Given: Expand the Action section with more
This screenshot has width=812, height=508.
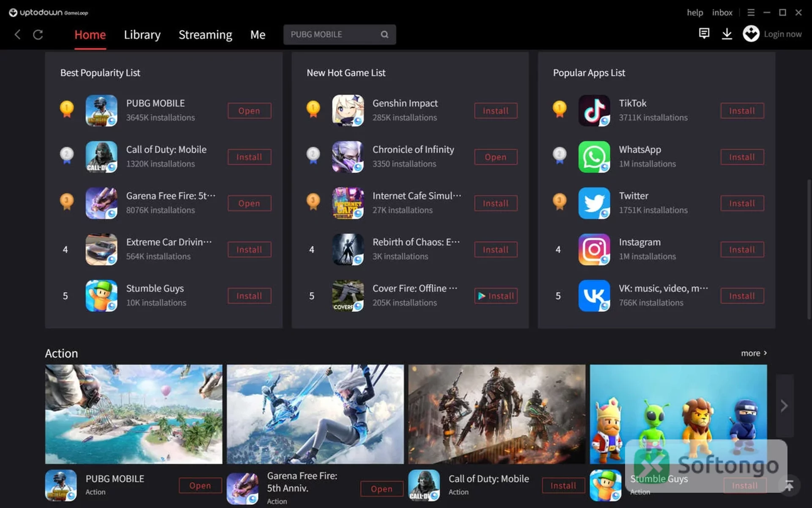Looking at the screenshot, I should (x=754, y=353).
